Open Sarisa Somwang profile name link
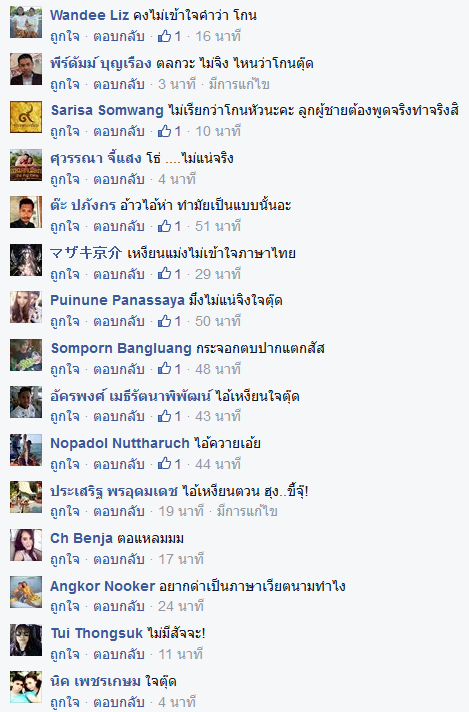This screenshot has width=469, height=712. coord(107,110)
